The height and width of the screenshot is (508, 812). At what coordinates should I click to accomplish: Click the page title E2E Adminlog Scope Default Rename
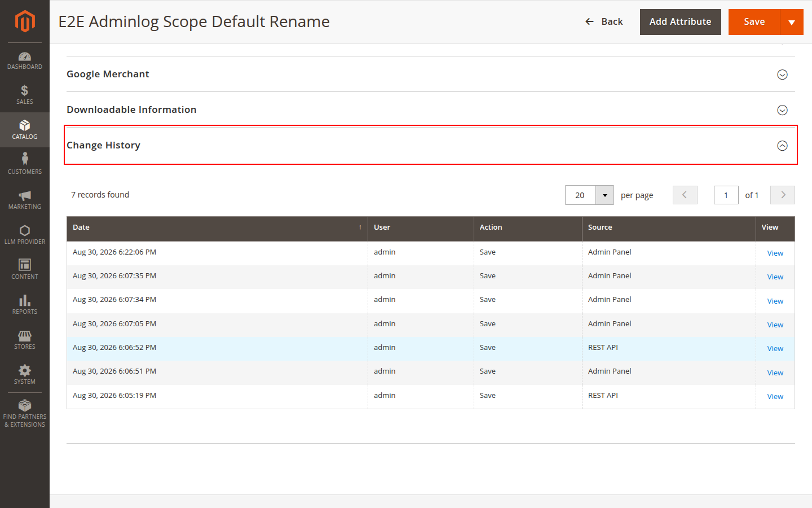pyautogui.click(x=194, y=21)
